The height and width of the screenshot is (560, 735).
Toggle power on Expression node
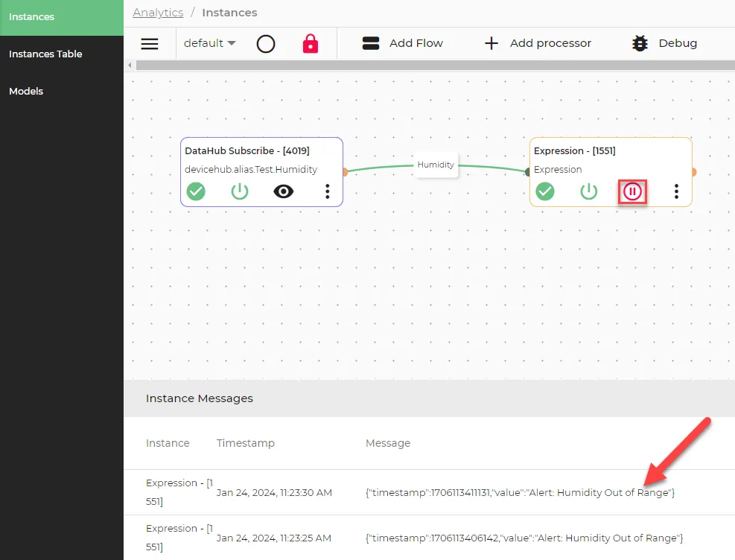(x=589, y=191)
